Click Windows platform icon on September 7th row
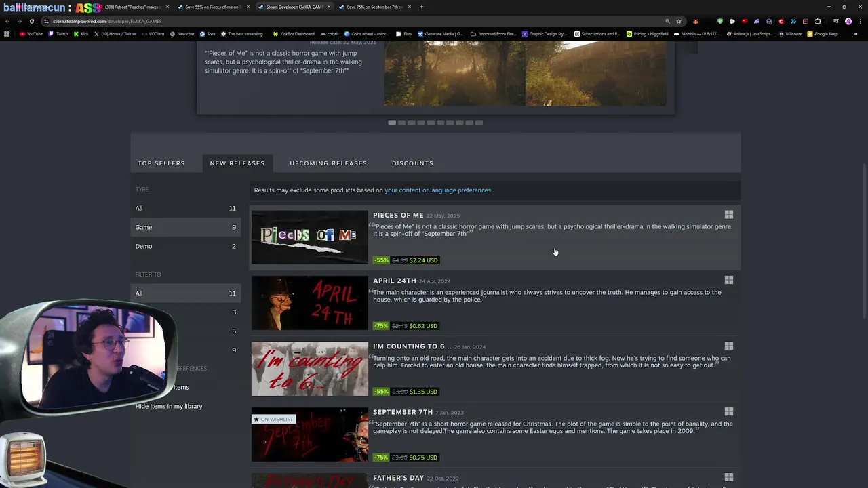The width and height of the screenshot is (868, 488). coord(729,411)
